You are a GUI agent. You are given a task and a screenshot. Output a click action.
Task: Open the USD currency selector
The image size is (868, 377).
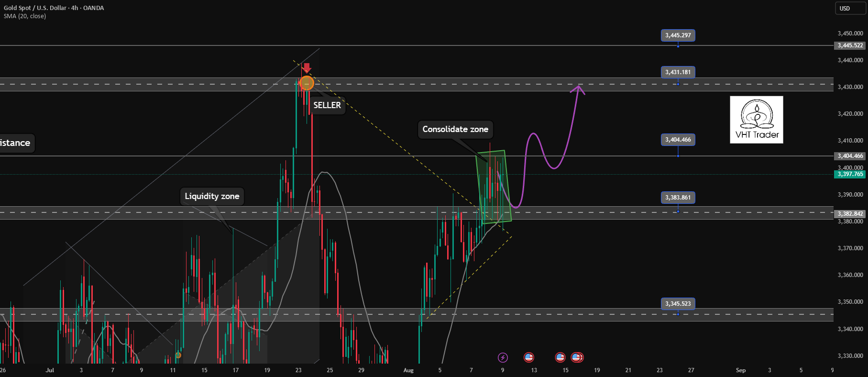tap(850, 8)
